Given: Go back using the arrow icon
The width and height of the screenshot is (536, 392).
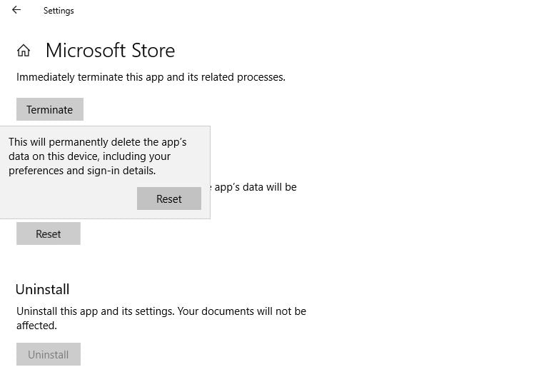Looking at the screenshot, I should [x=16, y=10].
